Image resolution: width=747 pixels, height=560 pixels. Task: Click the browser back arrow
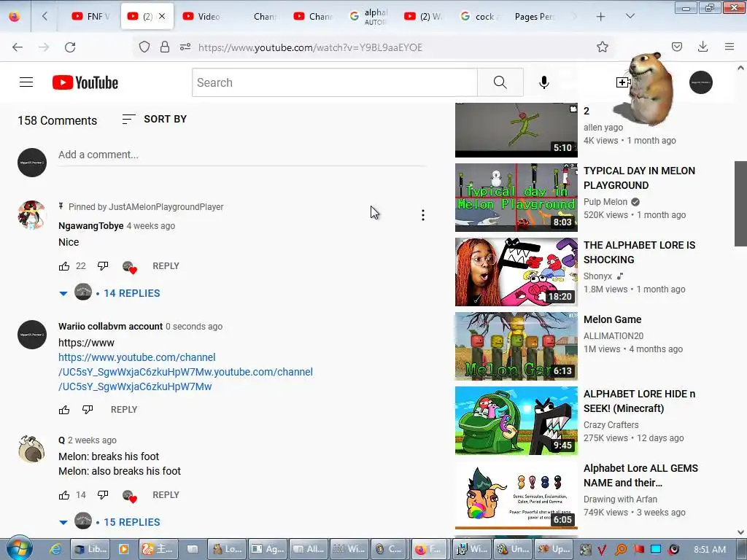click(18, 47)
